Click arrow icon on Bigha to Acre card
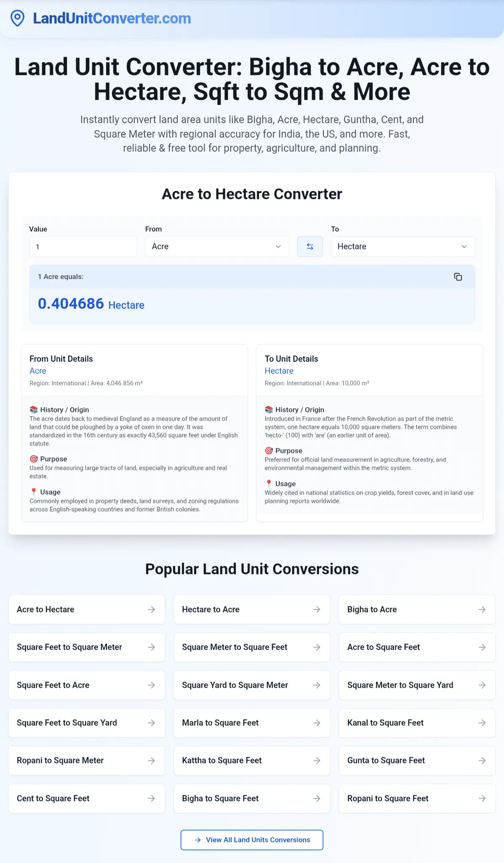This screenshot has width=504, height=863. pos(482,609)
